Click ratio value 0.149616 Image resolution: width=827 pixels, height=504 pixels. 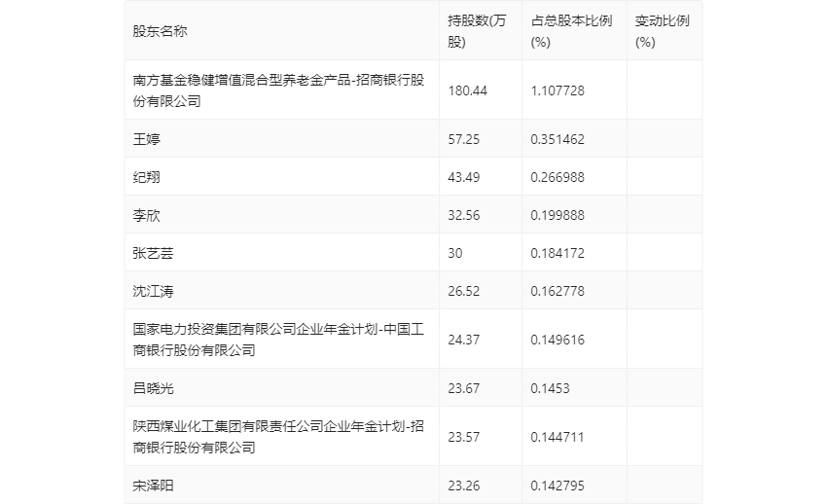point(557,340)
